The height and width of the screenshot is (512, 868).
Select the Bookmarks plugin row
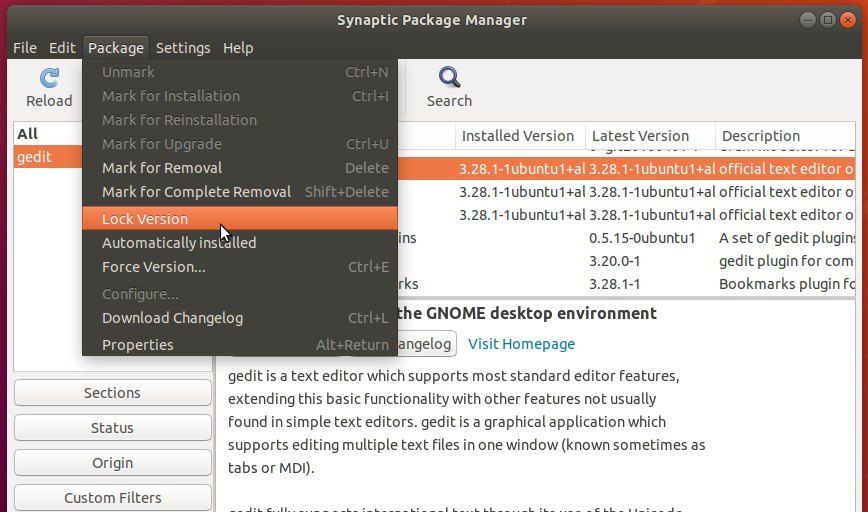(x=626, y=284)
